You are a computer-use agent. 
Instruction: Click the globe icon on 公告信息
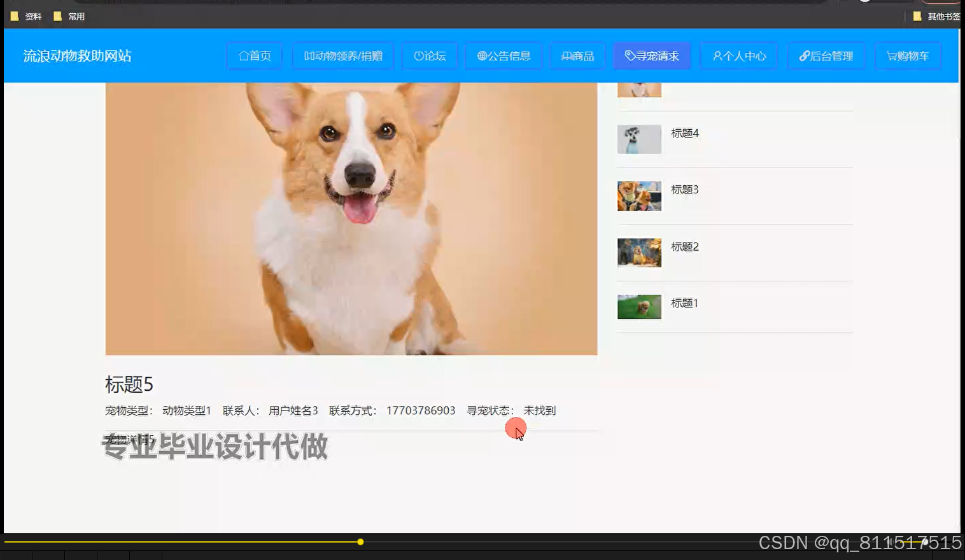(x=481, y=56)
